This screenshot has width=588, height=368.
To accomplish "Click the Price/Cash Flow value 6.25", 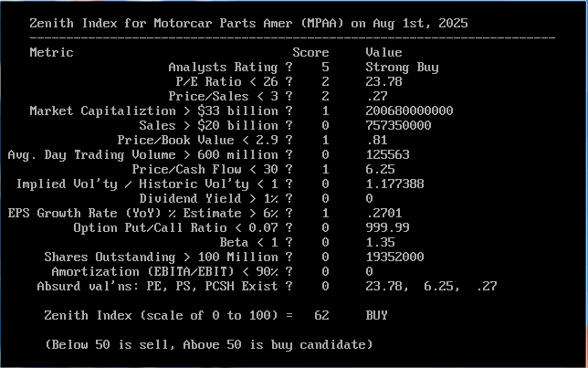I will tap(380, 169).
